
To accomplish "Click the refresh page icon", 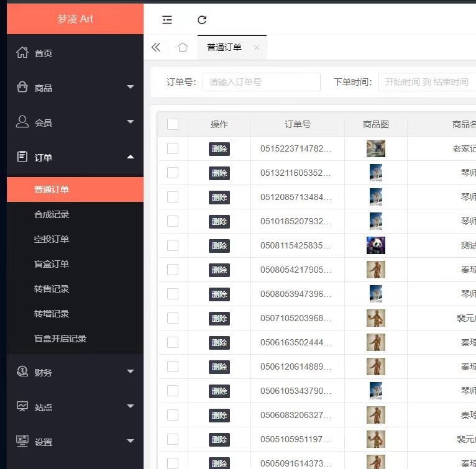I will pyautogui.click(x=202, y=20).
